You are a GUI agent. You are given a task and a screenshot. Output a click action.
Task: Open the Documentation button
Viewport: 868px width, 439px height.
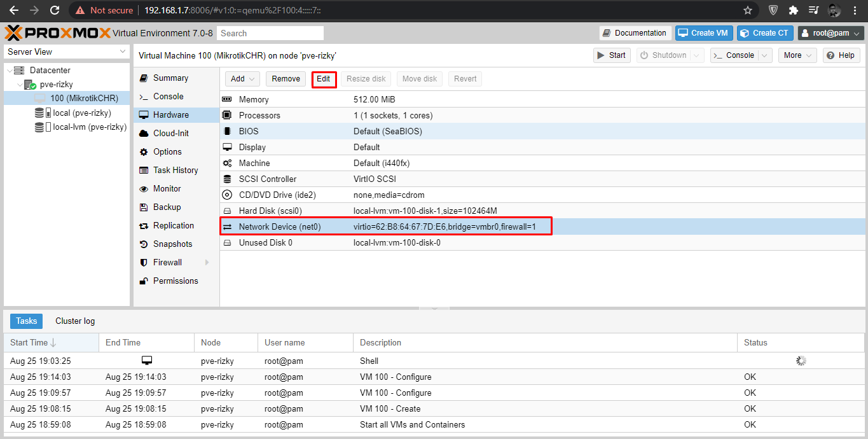click(635, 33)
